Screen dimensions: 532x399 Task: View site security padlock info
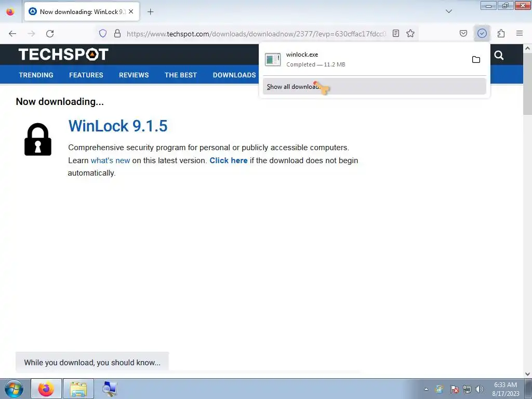coord(117,33)
